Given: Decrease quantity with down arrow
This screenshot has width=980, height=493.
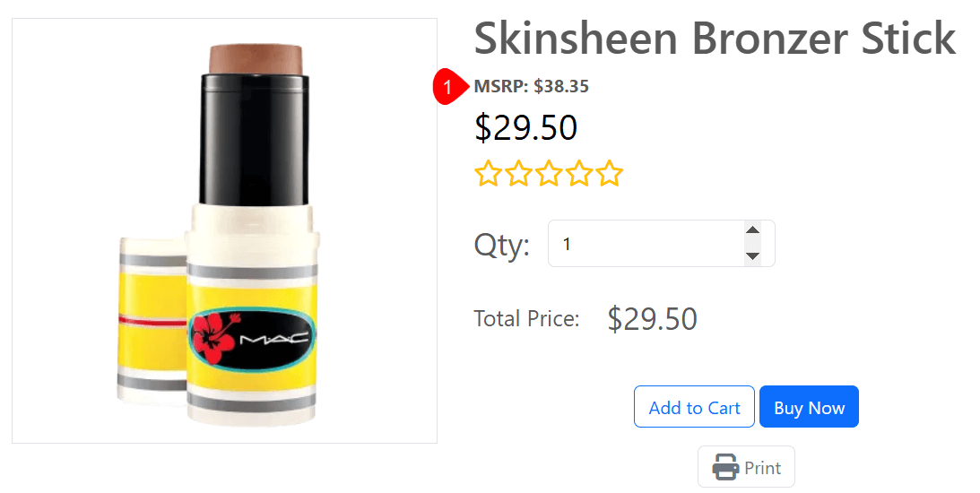Looking at the screenshot, I should pos(752,255).
